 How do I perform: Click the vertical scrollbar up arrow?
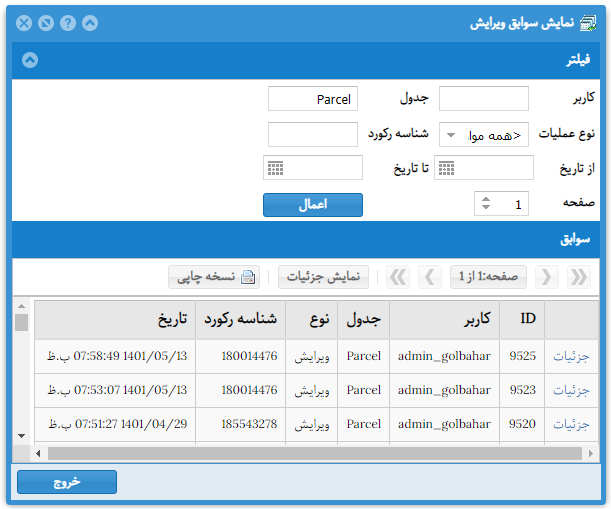(21, 306)
